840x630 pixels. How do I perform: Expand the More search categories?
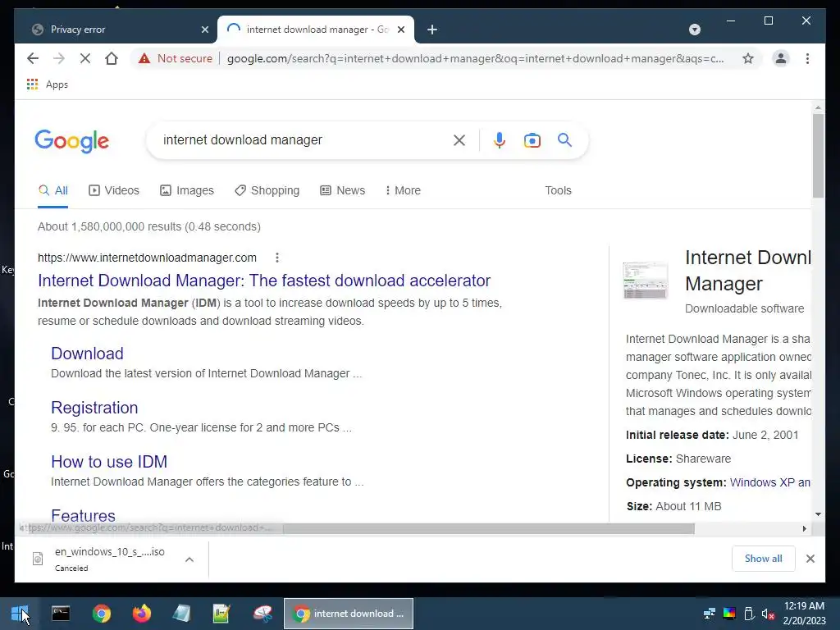403,190
